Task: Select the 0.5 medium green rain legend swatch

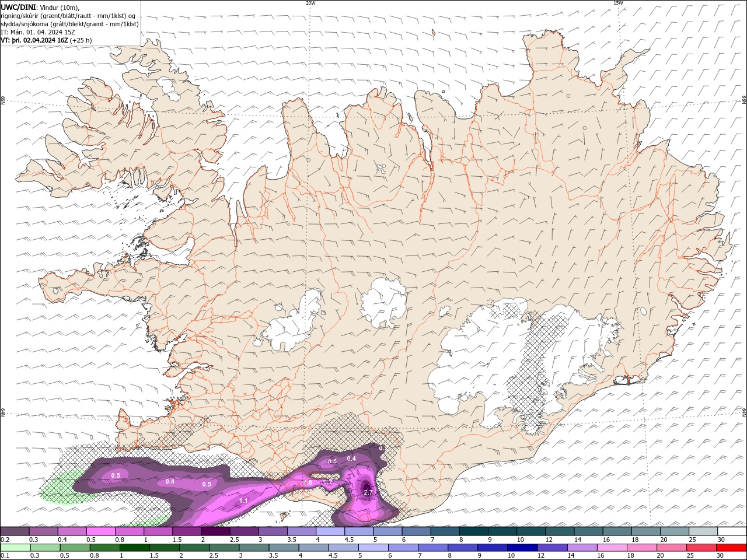Action: 75,548
